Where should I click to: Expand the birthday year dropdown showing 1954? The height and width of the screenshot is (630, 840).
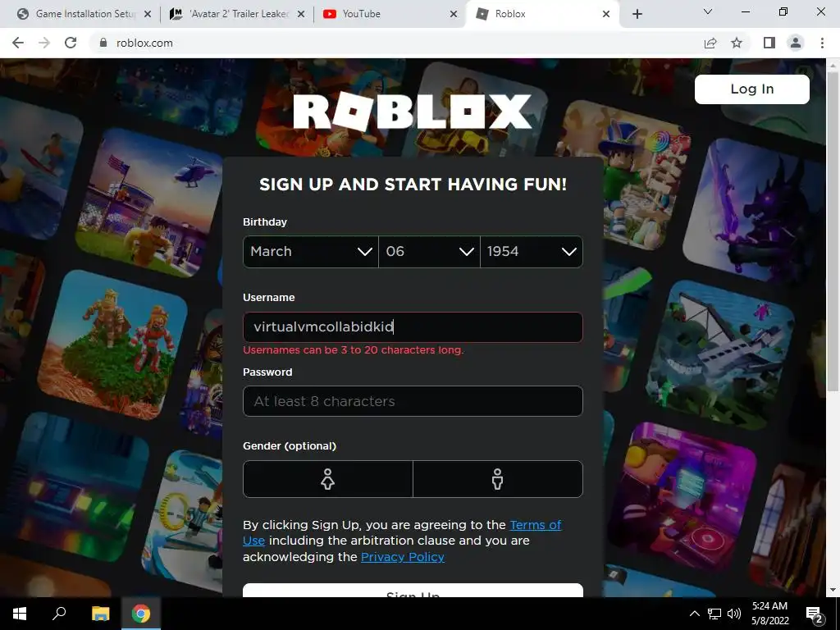click(x=532, y=251)
